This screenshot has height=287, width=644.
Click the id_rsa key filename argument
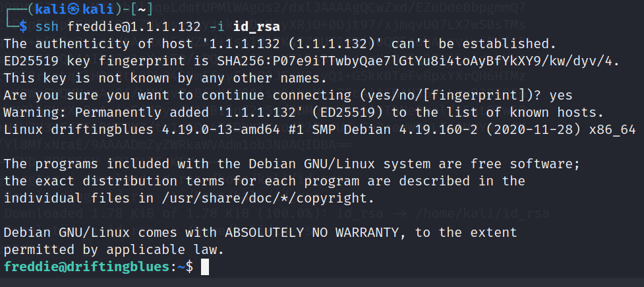[256, 27]
